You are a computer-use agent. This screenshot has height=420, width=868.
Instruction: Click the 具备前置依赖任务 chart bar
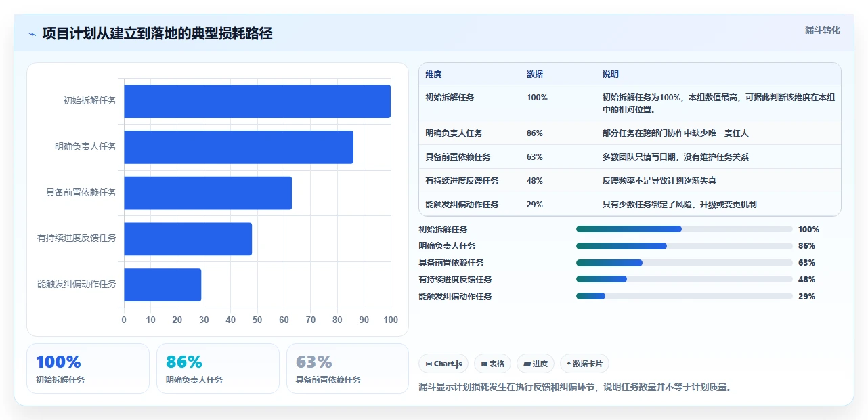tap(208, 193)
